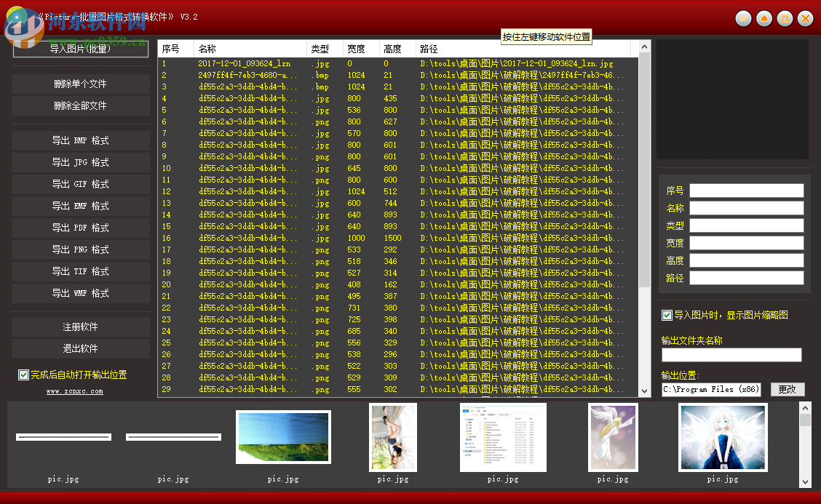This screenshot has width=821, height=504.
Task: Sort by the 名称 column header
Action: pos(250,49)
